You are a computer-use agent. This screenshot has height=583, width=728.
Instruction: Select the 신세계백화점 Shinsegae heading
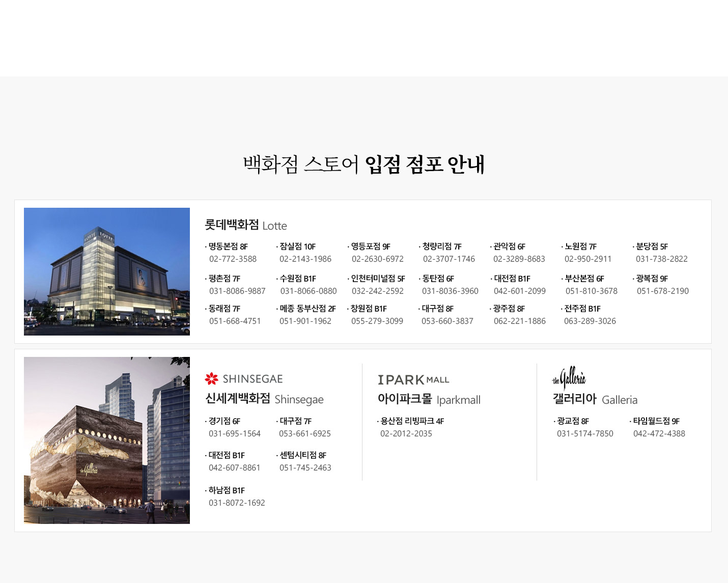tap(264, 399)
